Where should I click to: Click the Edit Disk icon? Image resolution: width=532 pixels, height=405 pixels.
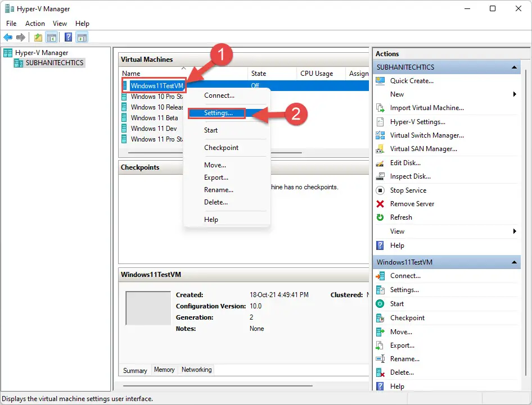[x=380, y=163]
